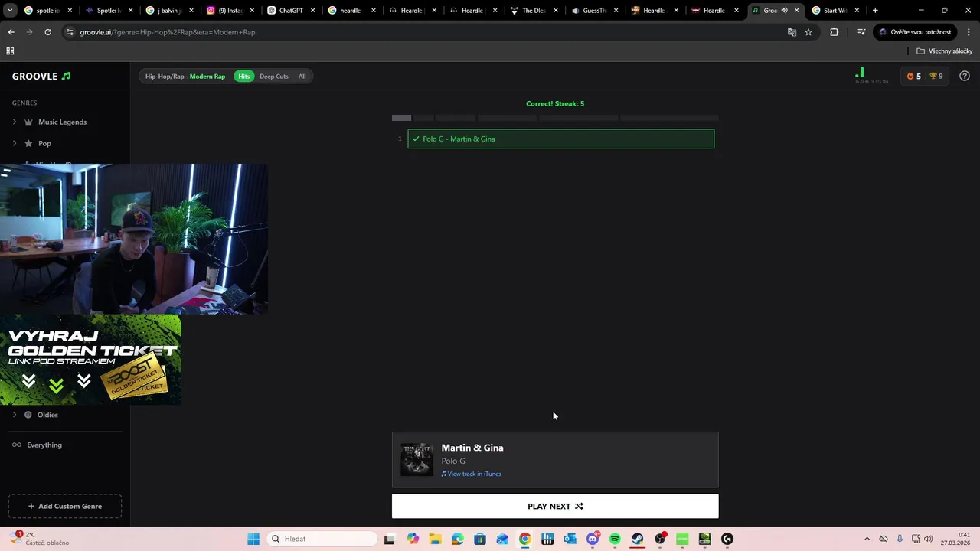This screenshot has height=551, width=980.
Task: Click the flame streak counter showing 5
Action: [913, 76]
